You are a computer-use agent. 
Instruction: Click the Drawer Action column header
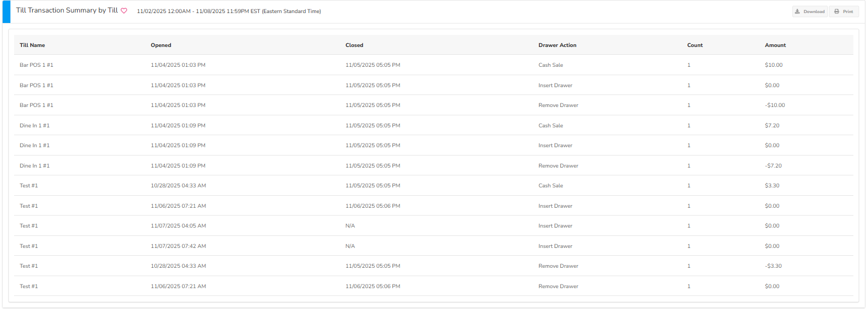click(557, 45)
